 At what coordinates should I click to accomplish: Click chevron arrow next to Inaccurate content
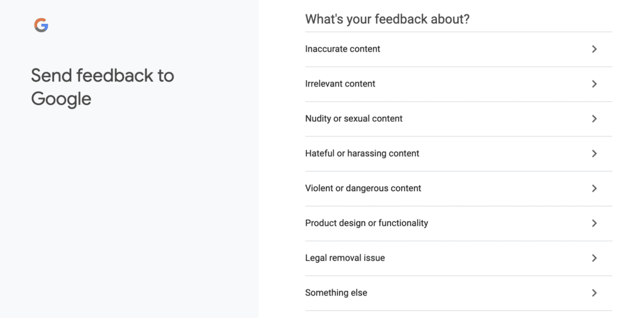tap(594, 49)
